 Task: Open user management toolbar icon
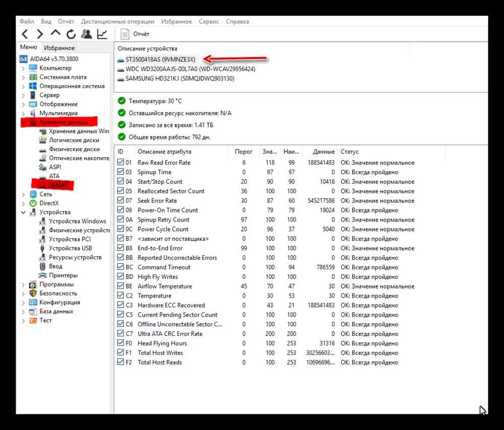(x=86, y=34)
